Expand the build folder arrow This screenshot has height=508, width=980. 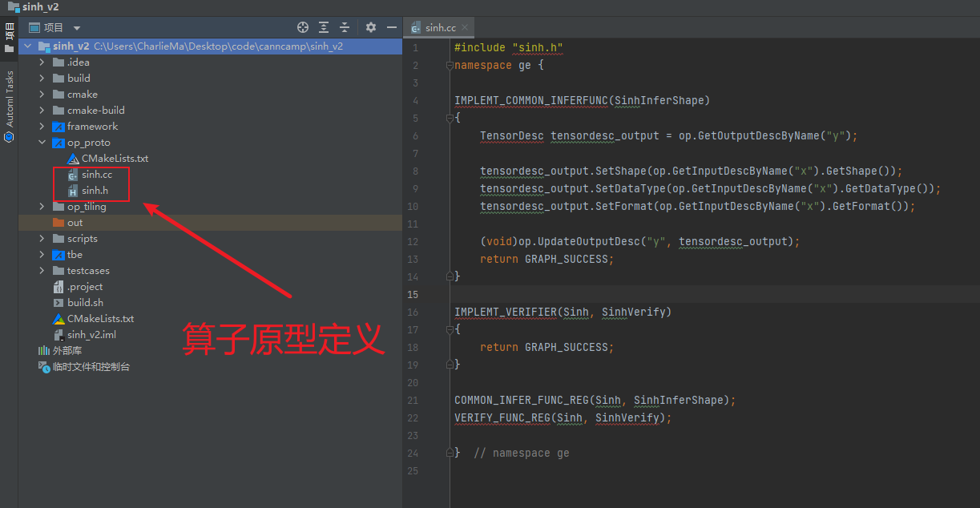(42, 79)
